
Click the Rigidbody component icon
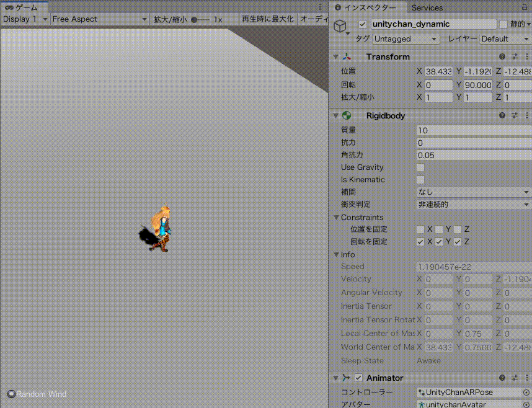[x=345, y=115]
